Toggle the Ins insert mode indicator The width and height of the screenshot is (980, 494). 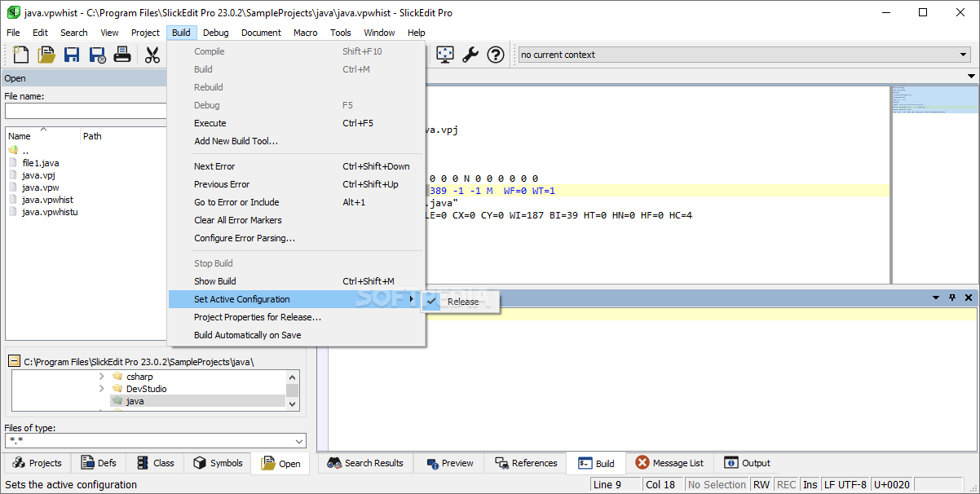pyautogui.click(x=810, y=484)
